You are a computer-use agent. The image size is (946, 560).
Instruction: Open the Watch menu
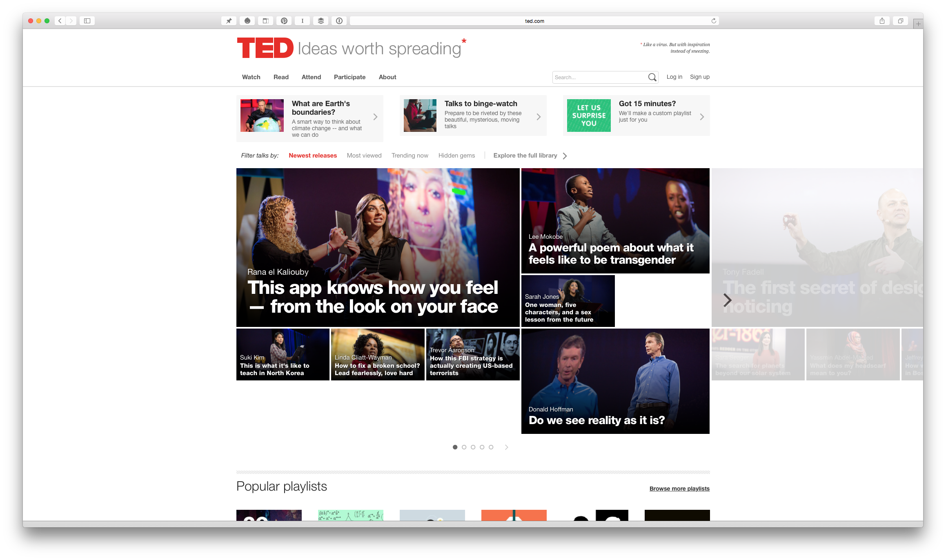point(251,77)
